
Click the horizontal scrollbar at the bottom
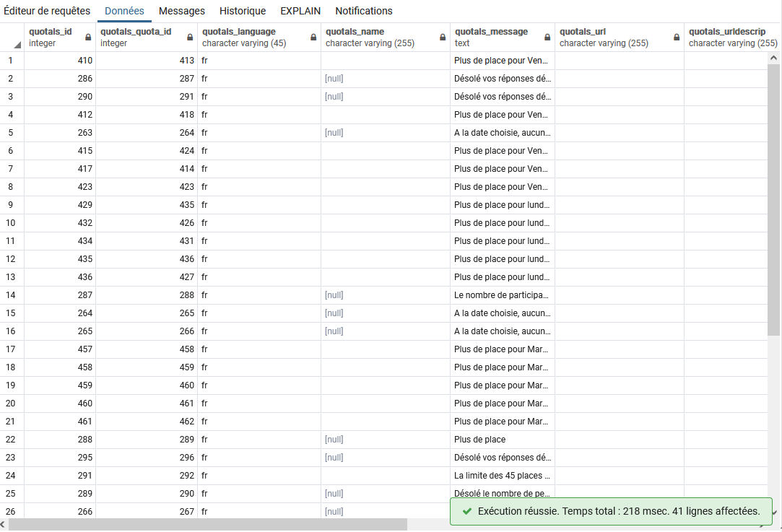(209, 525)
